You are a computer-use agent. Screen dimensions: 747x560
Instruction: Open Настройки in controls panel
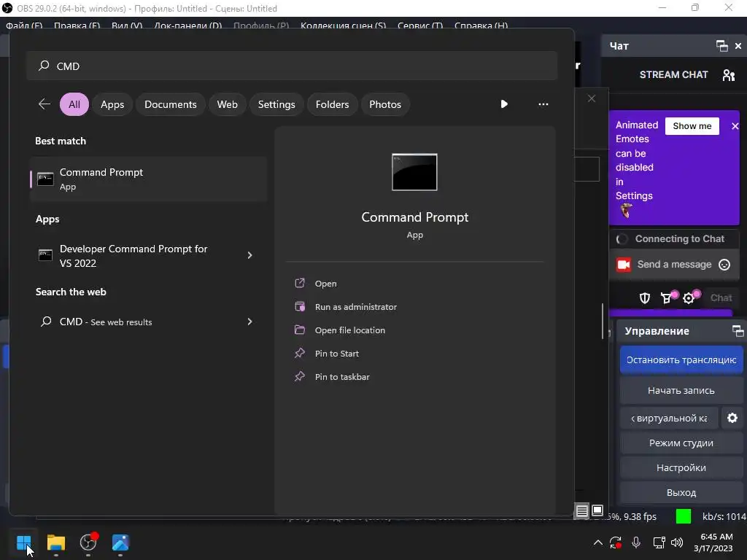coord(681,467)
